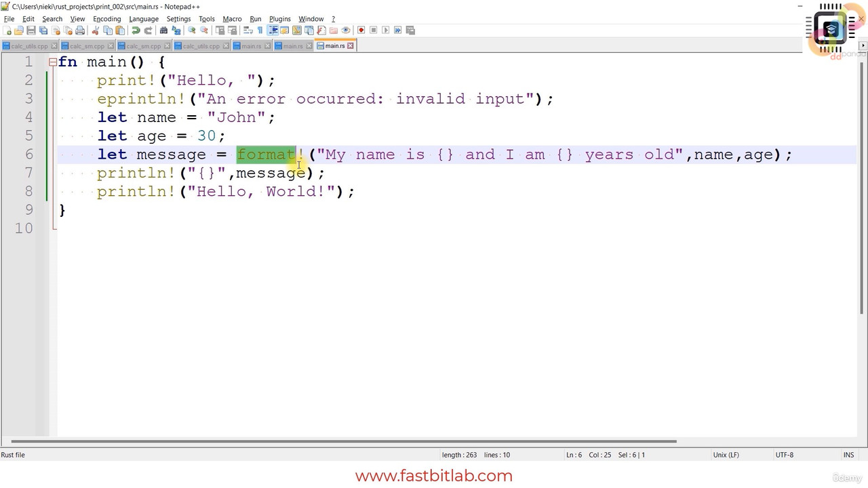The width and height of the screenshot is (868, 488).
Task: Open Find with the binoculars icon
Action: tap(163, 30)
